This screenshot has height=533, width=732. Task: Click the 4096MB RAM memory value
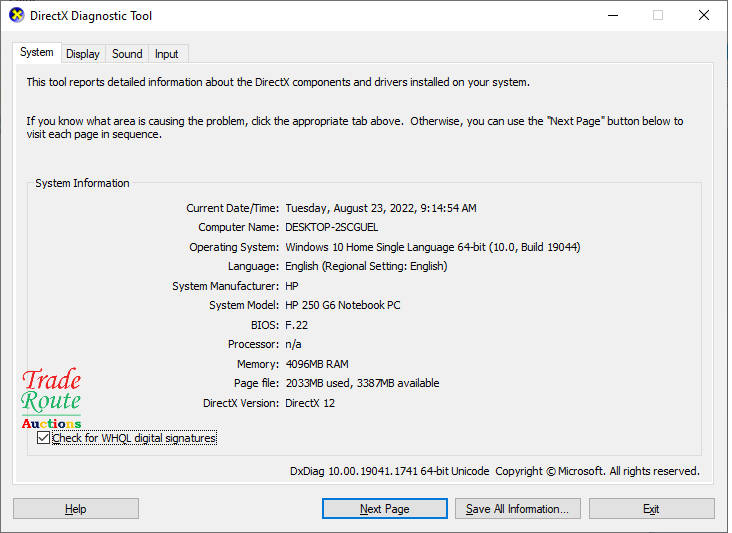pos(316,364)
